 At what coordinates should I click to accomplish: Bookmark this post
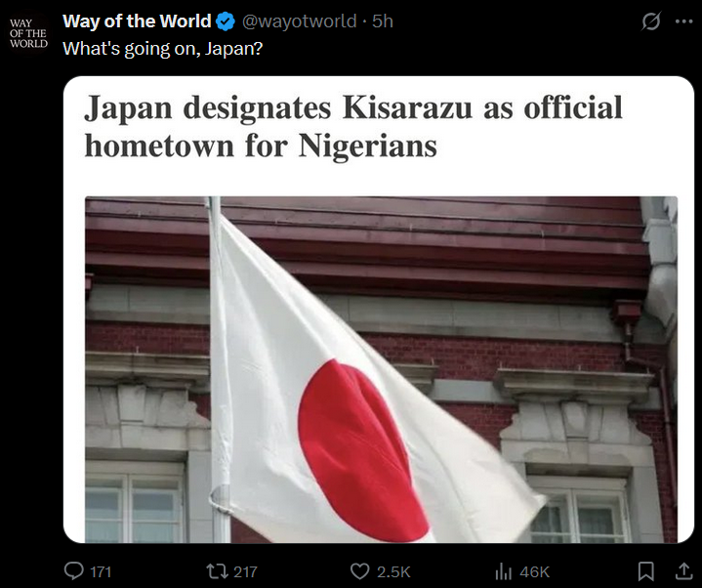(645, 571)
